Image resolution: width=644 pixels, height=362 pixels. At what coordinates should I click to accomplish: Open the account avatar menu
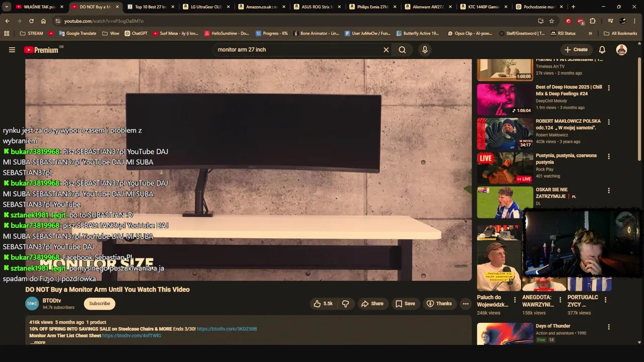click(622, 50)
